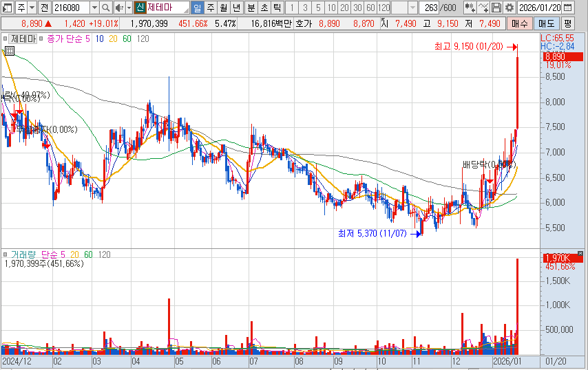Click the small square before 제테마 label
The image size is (588, 370).
click(5, 39)
